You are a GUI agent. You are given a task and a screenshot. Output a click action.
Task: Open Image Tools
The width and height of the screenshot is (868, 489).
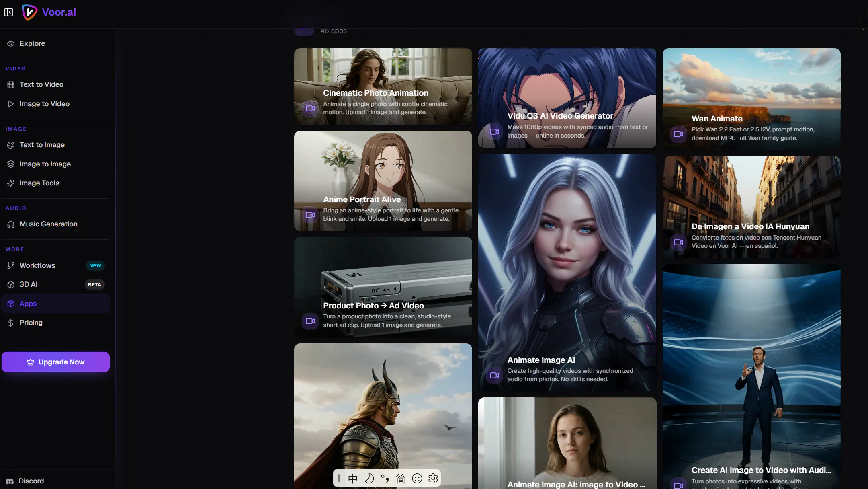pos(55,183)
